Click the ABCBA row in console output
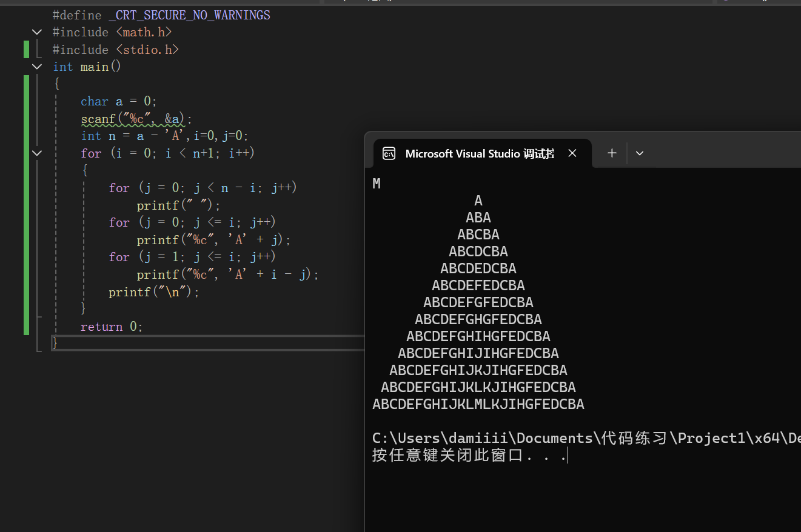This screenshot has height=532, width=801. point(478,234)
